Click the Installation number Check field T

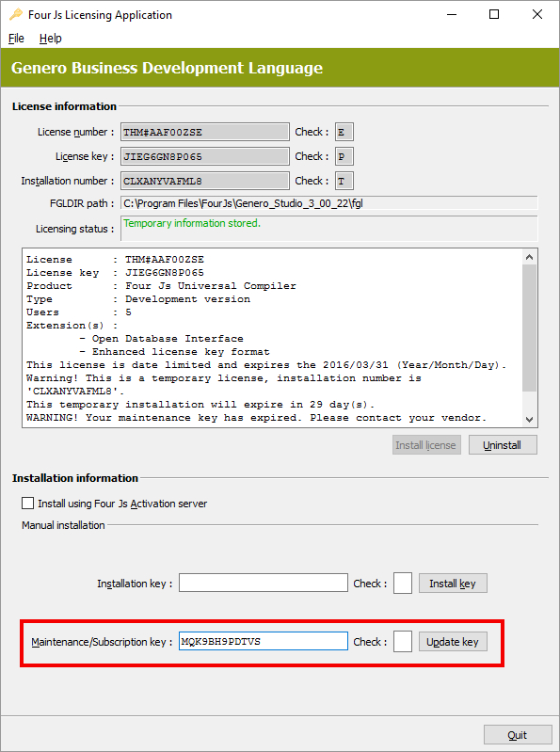[344, 181]
